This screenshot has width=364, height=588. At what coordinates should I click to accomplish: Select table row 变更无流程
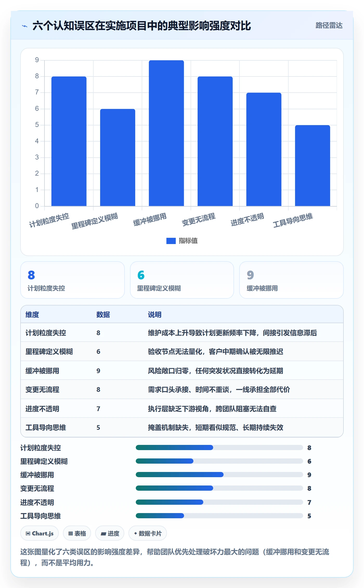click(182, 389)
